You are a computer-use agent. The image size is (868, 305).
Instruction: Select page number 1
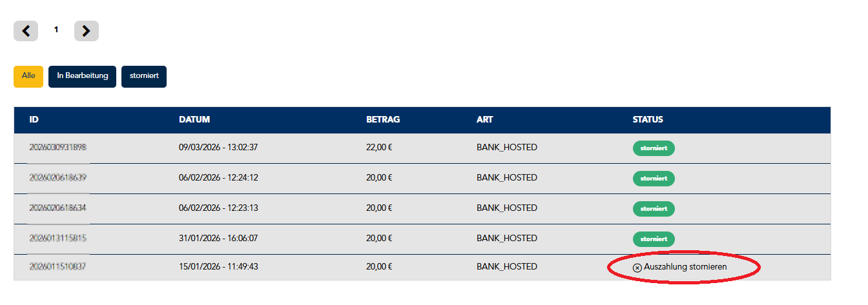pyautogui.click(x=56, y=30)
